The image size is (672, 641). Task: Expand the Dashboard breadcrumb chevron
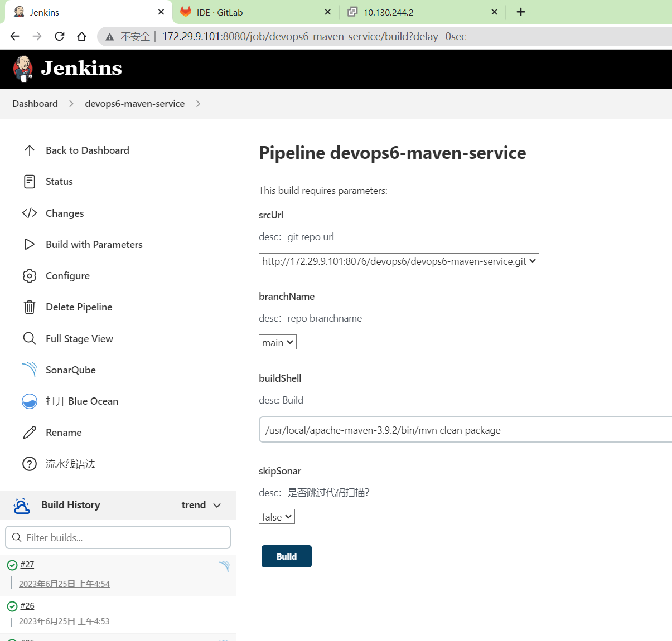tap(71, 104)
